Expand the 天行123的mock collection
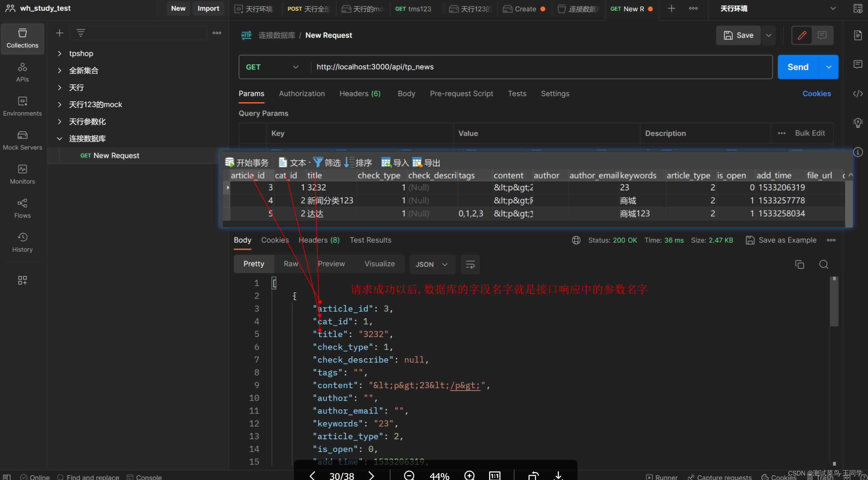Screen dimensions: 868x480 [x=60, y=104]
